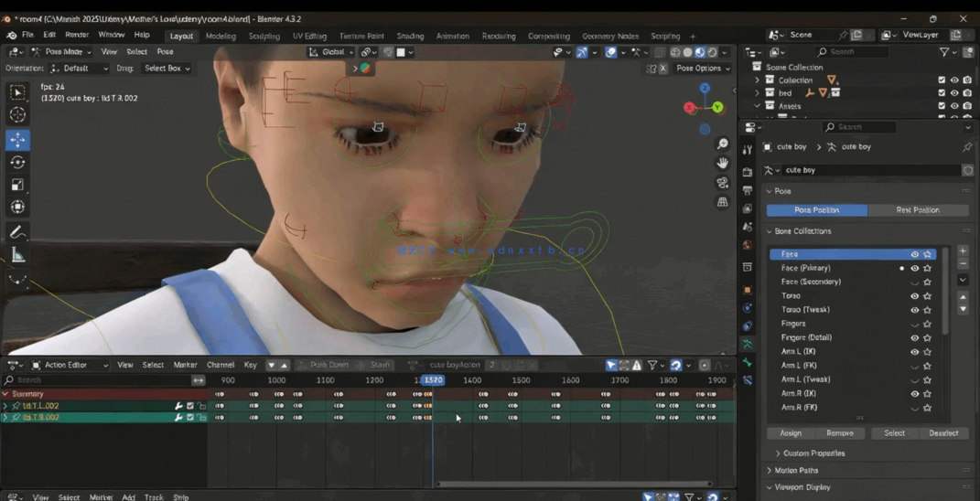Expand the Motion Paths panel
Image resolution: width=980 pixels, height=501 pixels.
click(x=796, y=471)
